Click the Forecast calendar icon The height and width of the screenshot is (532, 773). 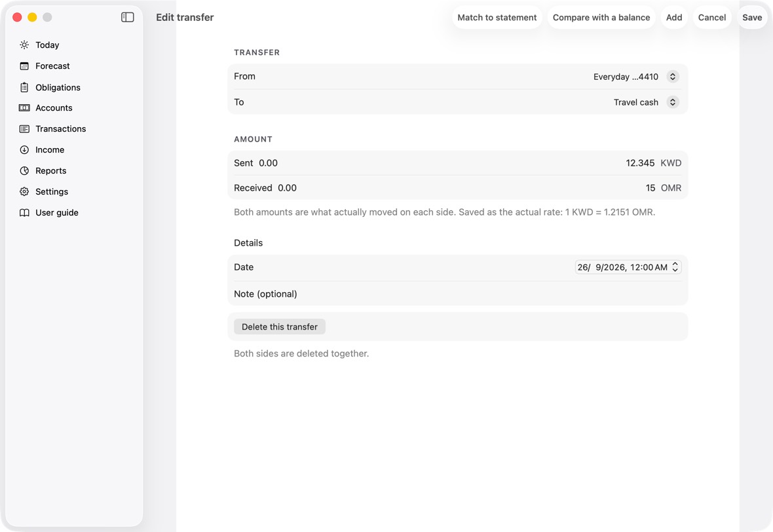coord(24,66)
